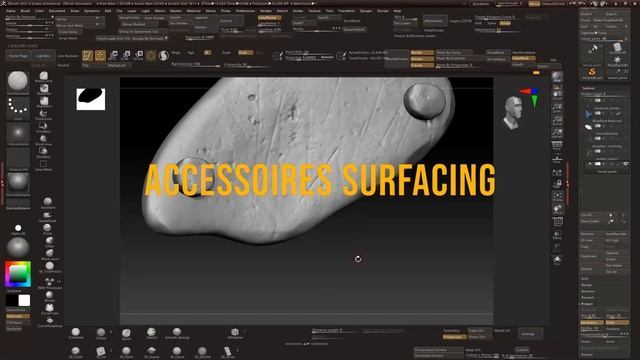Image resolution: width=640 pixels, height=360 pixels.
Task: Select the SelectRect brush icon
Action: tap(44, 165)
